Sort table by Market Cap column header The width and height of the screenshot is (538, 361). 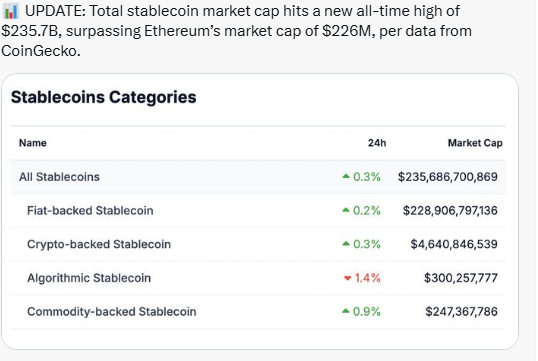point(475,143)
